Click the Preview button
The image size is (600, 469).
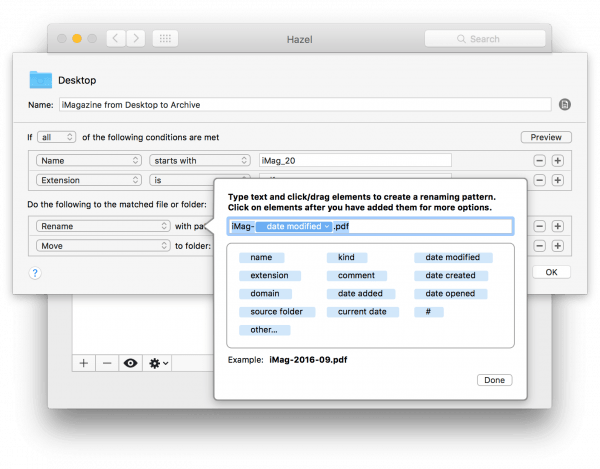tap(546, 137)
